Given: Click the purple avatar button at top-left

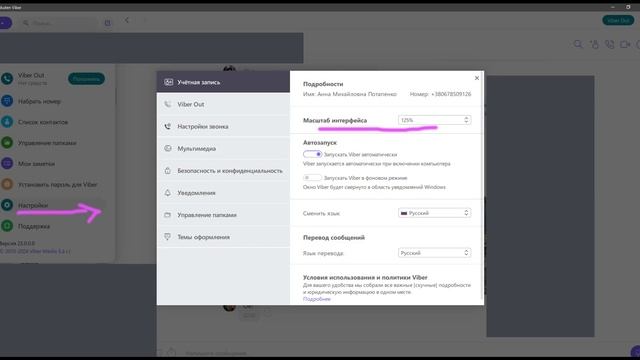Looking at the screenshot, I should pyautogui.click(x=5, y=23).
